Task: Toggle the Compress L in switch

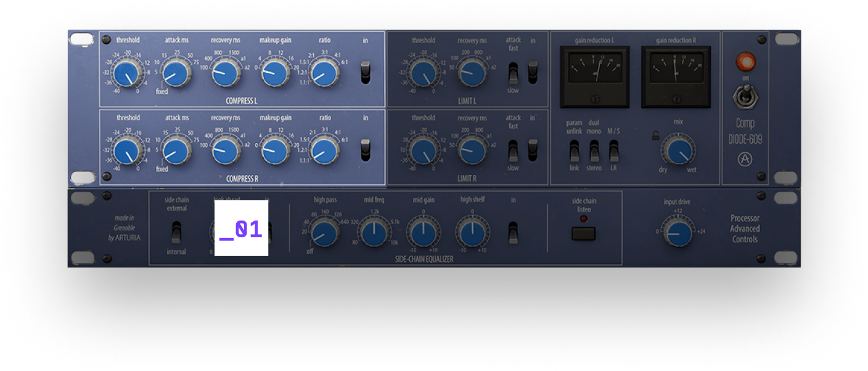Action: coord(366,71)
